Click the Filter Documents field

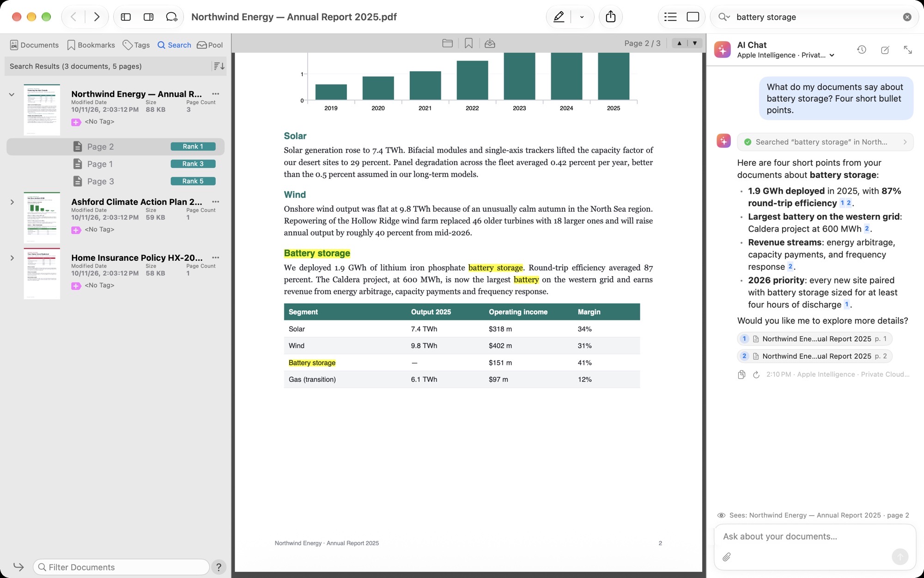(x=121, y=567)
